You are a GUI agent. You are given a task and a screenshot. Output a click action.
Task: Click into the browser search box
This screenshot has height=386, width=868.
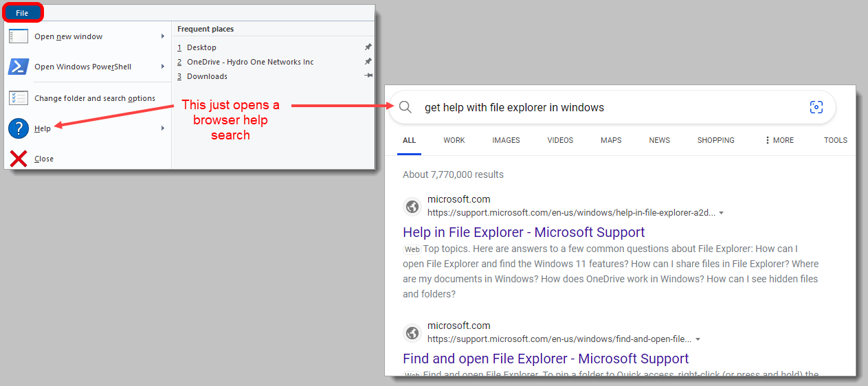coord(612,107)
